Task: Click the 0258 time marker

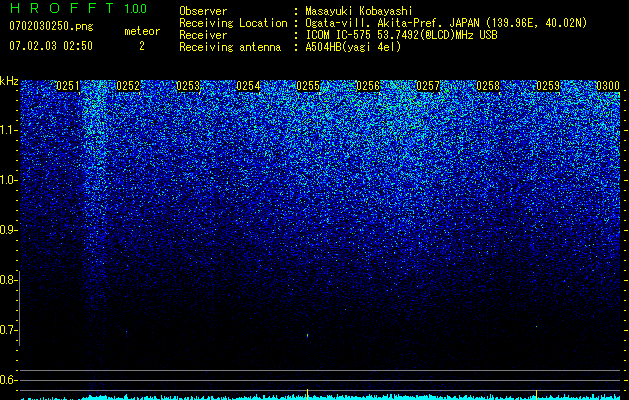Action: [x=488, y=86]
